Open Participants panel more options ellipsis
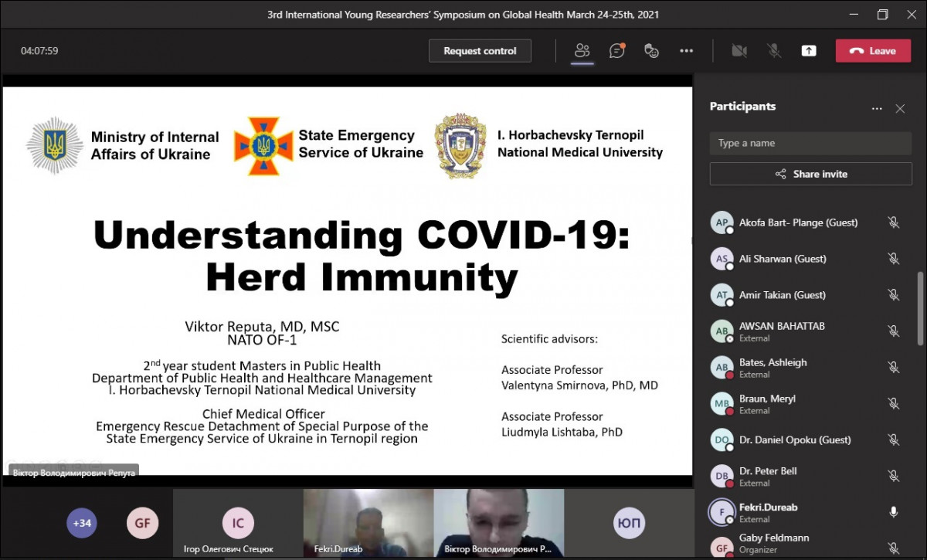Viewport: 927px width, 560px height. pyautogui.click(x=877, y=109)
